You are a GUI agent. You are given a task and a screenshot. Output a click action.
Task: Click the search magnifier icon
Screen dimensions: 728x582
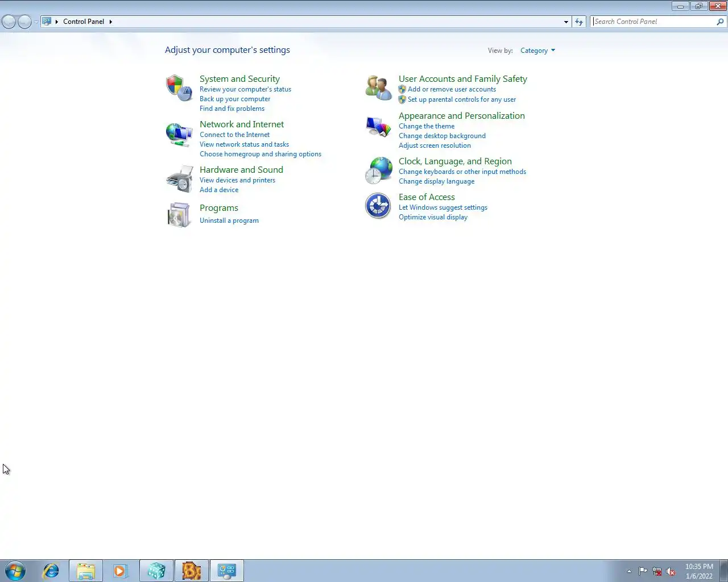(720, 22)
